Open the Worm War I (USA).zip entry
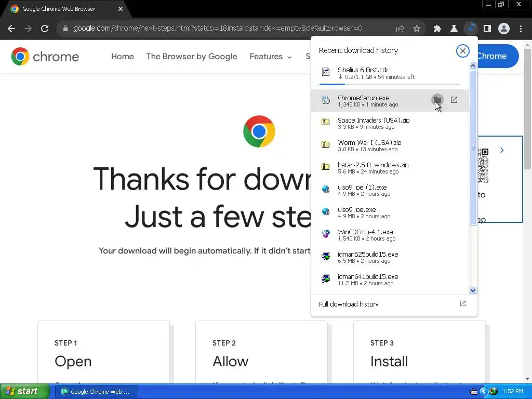532x399 pixels. pos(390,145)
